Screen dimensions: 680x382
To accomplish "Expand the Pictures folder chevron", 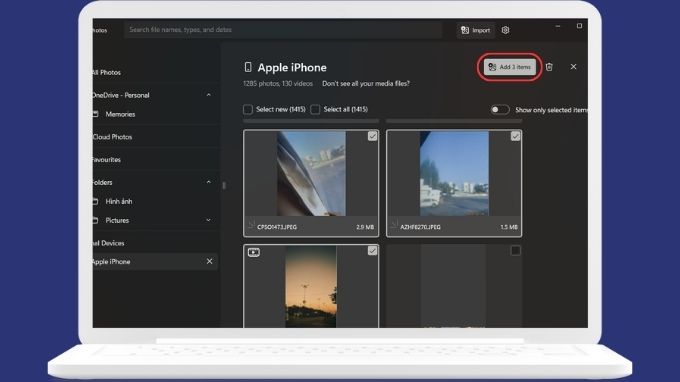I will 209,220.
